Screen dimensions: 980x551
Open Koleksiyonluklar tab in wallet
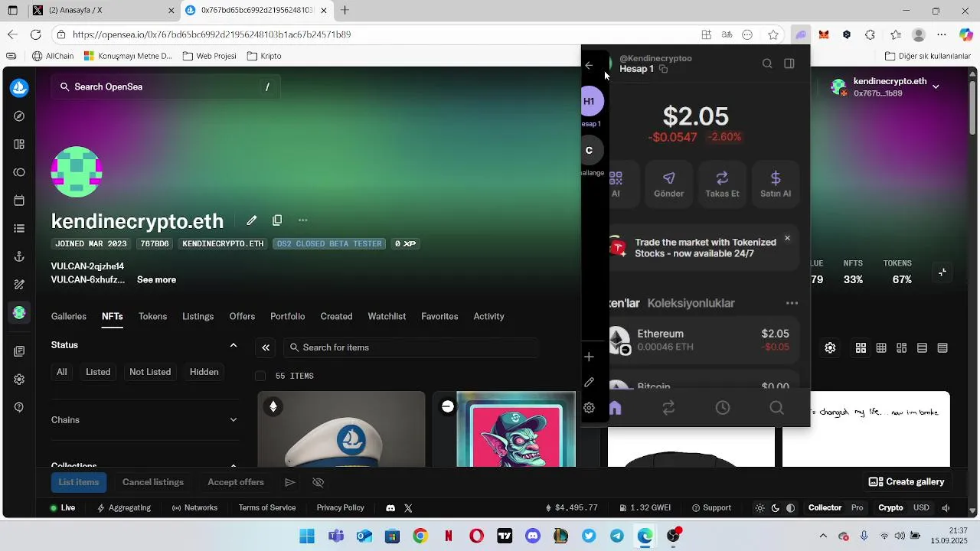coord(691,304)
